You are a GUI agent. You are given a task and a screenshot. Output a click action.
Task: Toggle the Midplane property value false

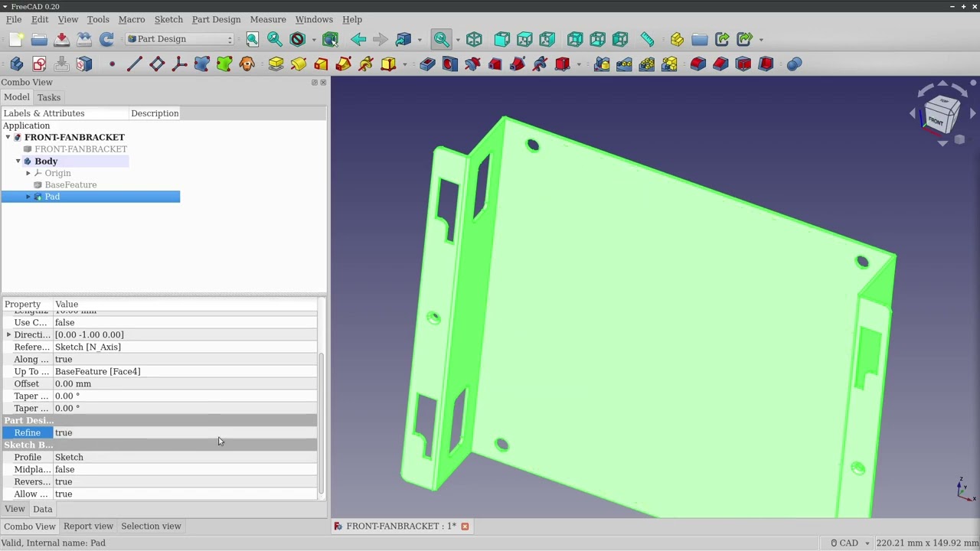tap(185, 469)
